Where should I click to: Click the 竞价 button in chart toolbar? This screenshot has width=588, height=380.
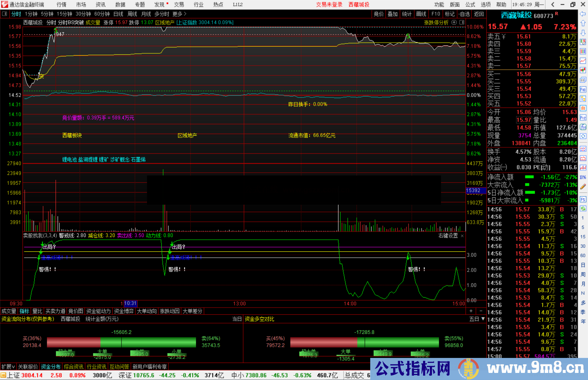point(378,14)
